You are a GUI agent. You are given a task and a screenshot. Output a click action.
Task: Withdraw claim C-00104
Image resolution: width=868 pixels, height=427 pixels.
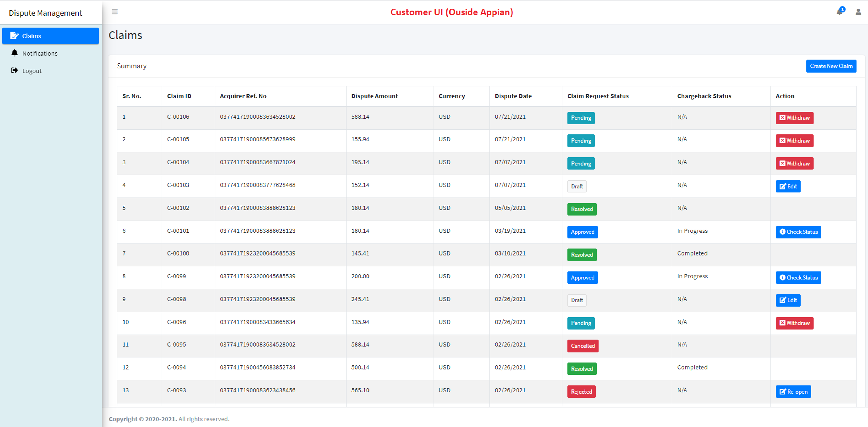[794, 163]
